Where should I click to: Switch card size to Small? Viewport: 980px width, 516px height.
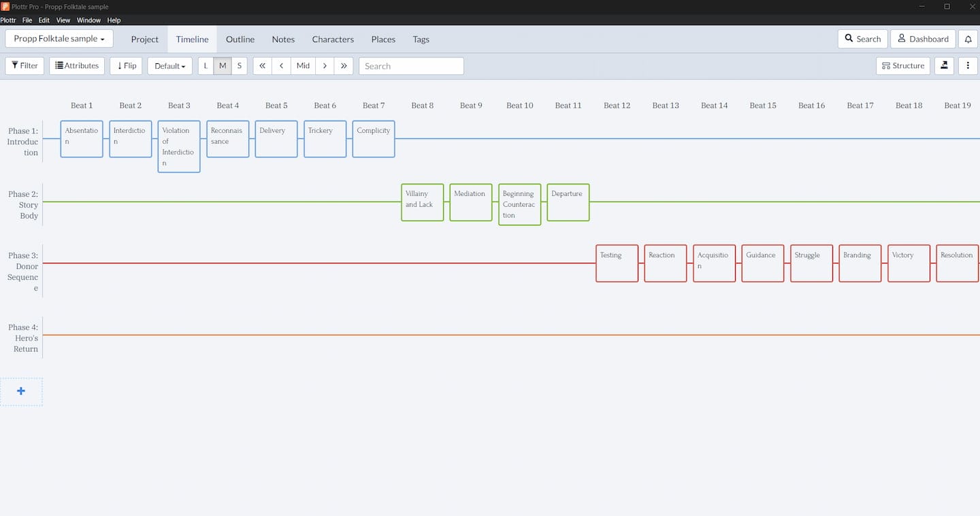[x=239, y=65]
